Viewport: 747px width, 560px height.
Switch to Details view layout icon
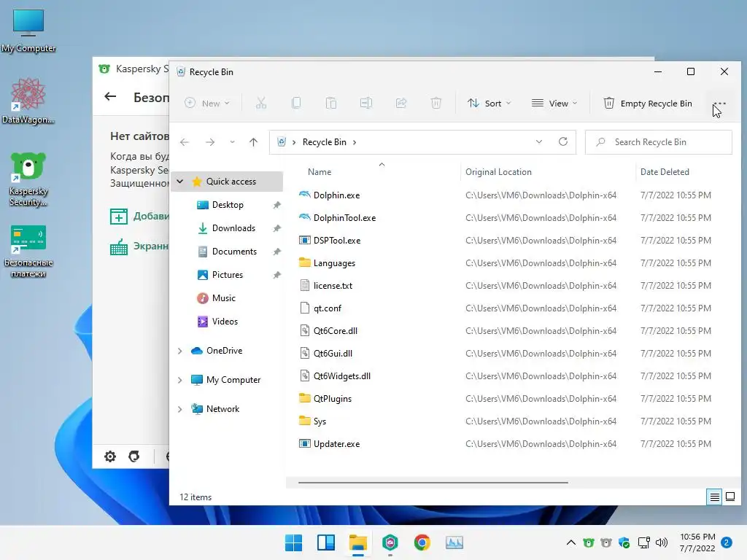point(715,497)
